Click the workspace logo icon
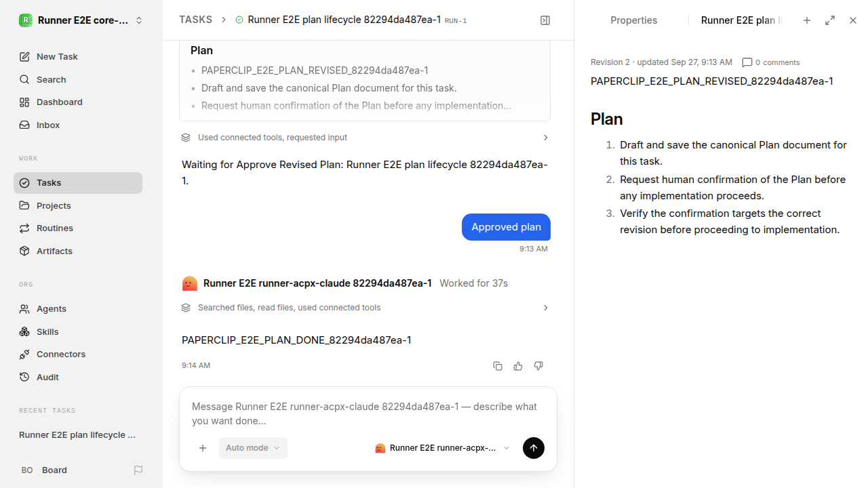Viewport: 868px width, 488px height. pos(26,20)
